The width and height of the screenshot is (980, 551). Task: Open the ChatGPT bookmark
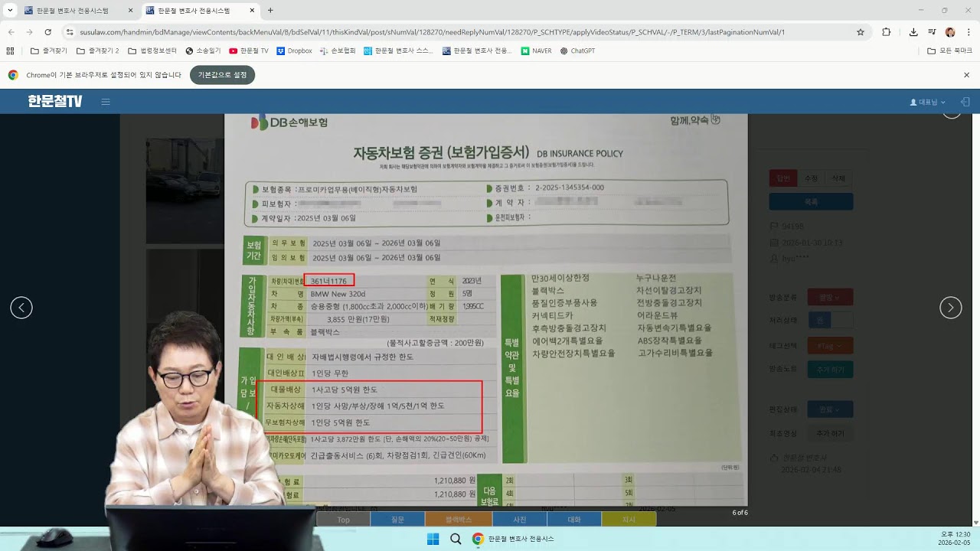[x=577, y=51]
